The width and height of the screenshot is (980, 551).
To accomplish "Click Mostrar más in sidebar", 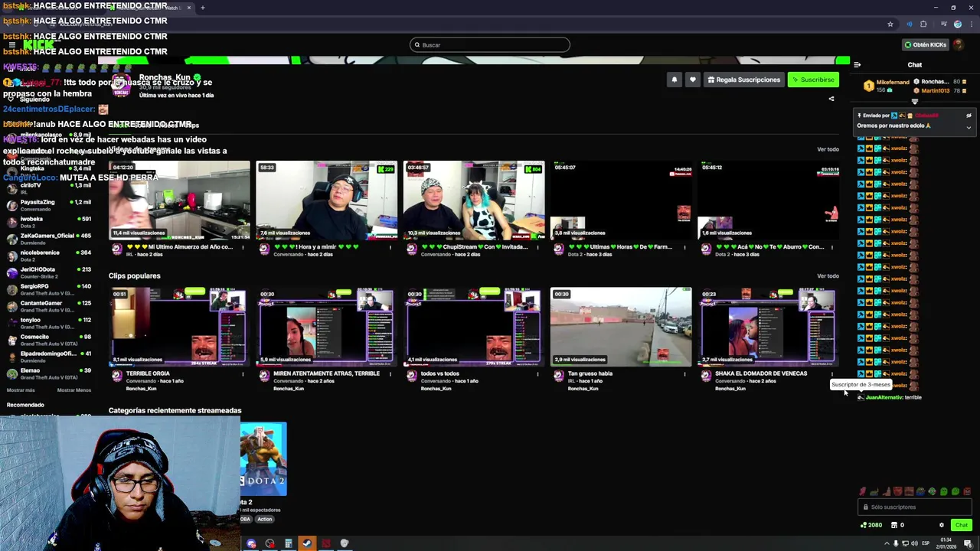I will [21, 390].
